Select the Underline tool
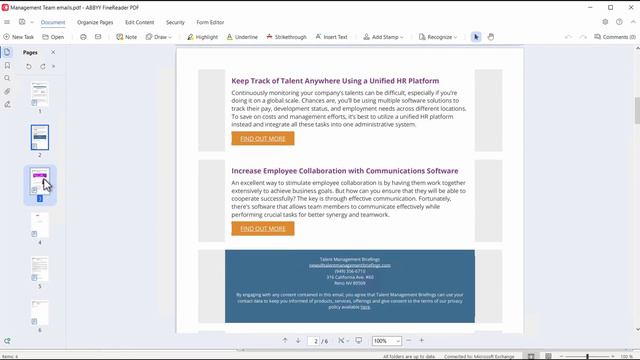640x360 pixels. (242, 37)
